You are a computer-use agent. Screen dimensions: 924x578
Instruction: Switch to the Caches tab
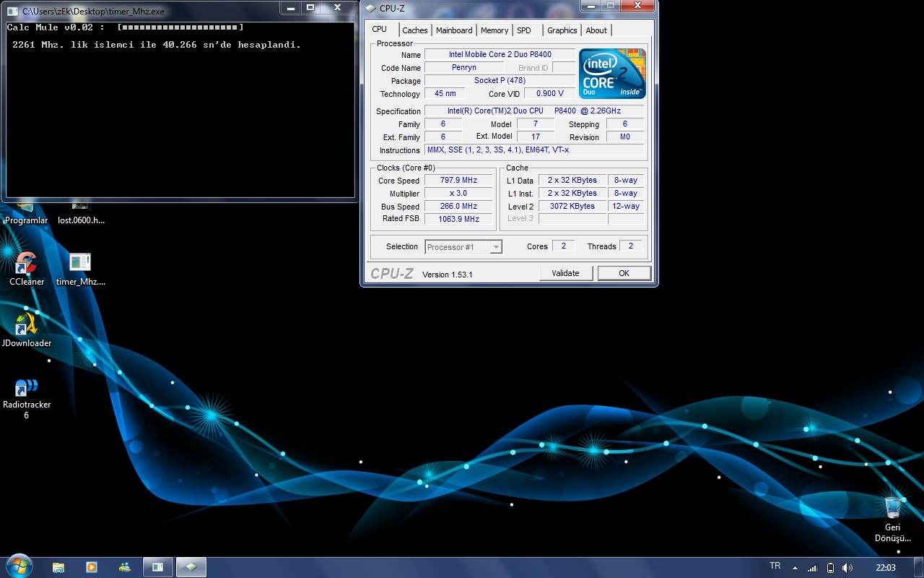415,30
